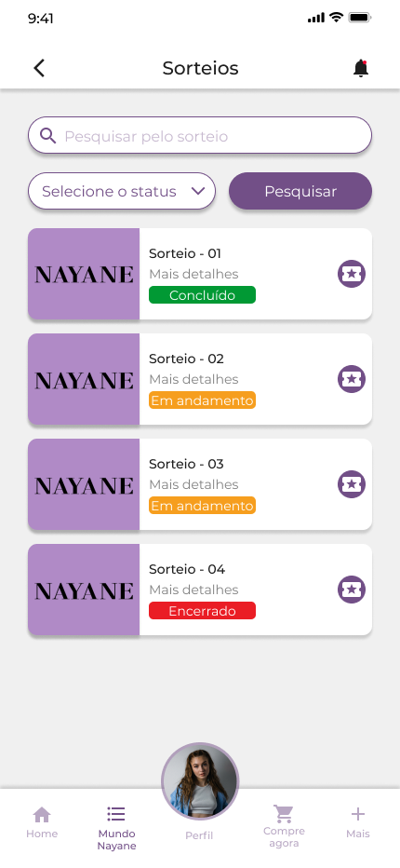Open Mais detalhes for Sorteio - 01
This screenshot has width=400, height=868.
193,274
